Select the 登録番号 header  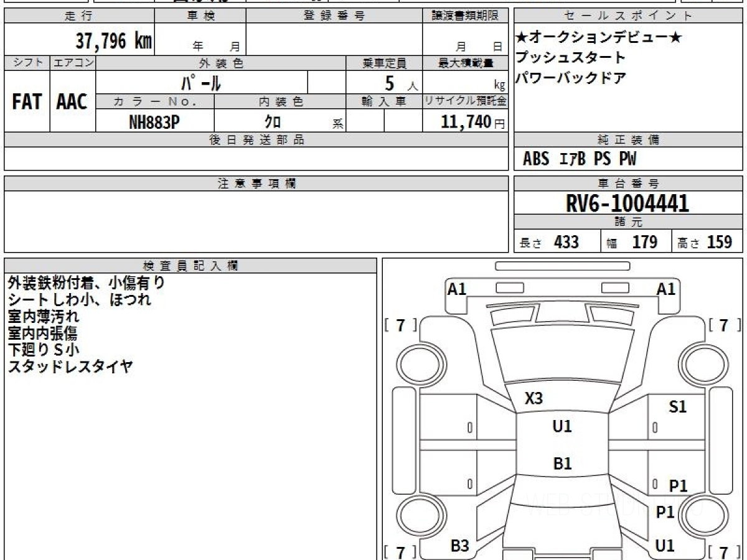pyautogui.click(x=334, y=16)
